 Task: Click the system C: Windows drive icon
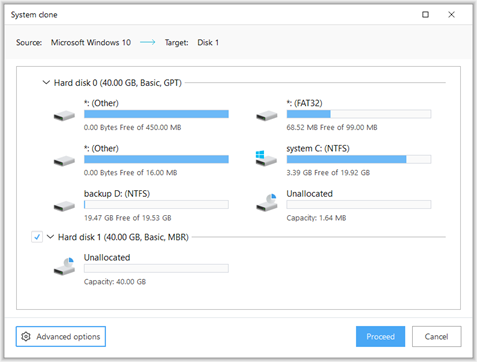pos(266,158)
